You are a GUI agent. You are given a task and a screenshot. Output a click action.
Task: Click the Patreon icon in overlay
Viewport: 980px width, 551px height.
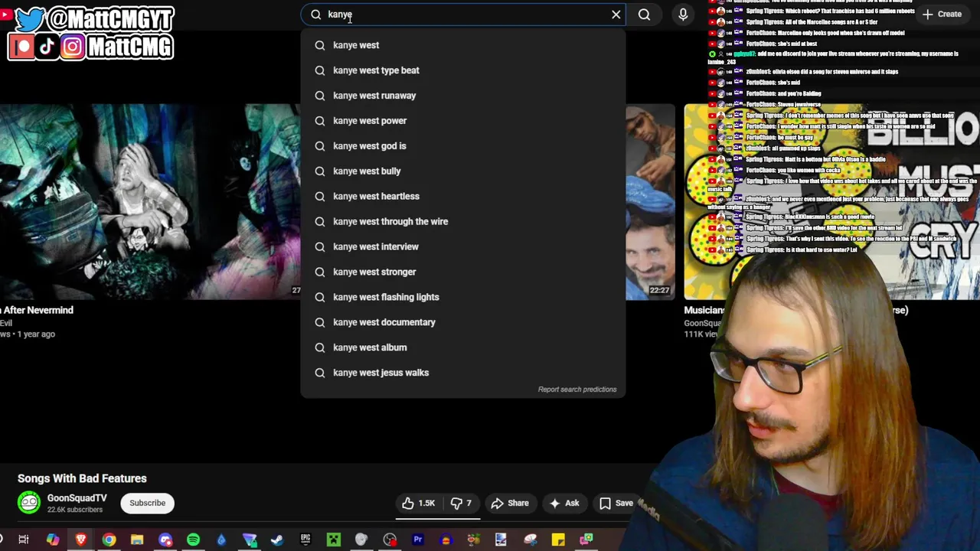pyautogui.click(x=22, y=47)
